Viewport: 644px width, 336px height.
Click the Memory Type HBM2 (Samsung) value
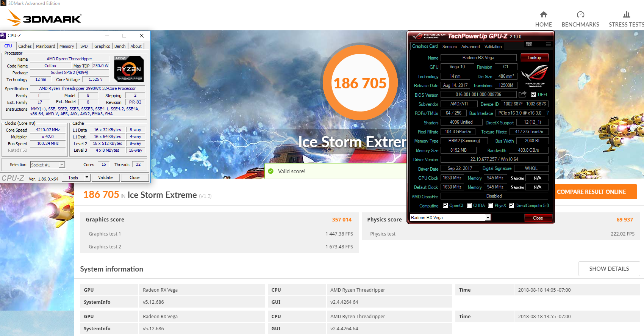[x=464, y=141]
